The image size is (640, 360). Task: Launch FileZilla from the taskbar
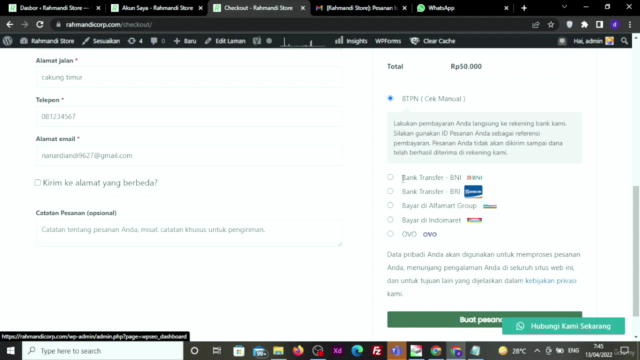point(377,351)
